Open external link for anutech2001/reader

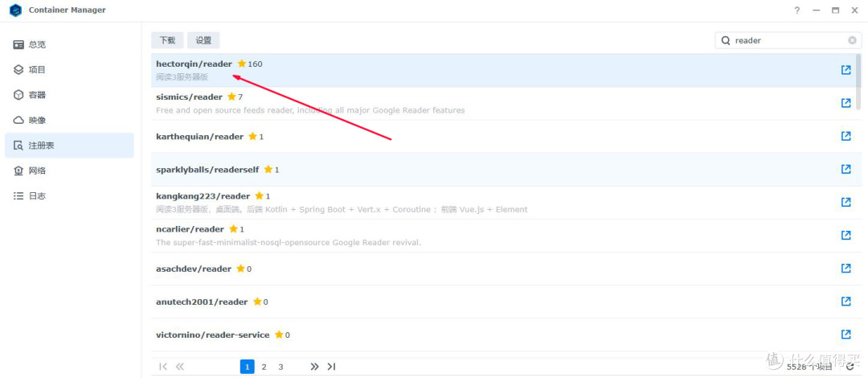(845, 302)
